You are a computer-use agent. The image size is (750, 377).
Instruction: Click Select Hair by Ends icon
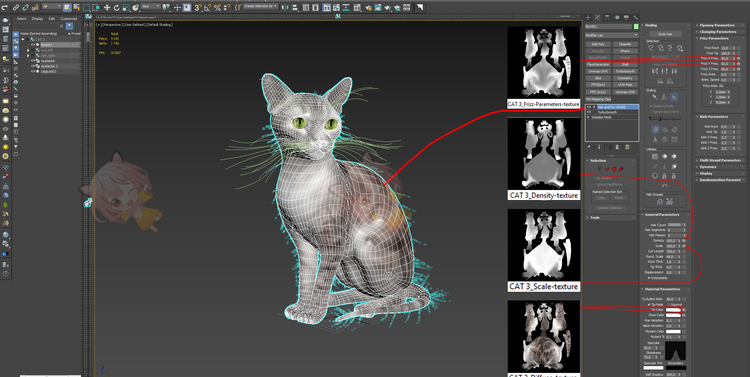pos(651,48)
